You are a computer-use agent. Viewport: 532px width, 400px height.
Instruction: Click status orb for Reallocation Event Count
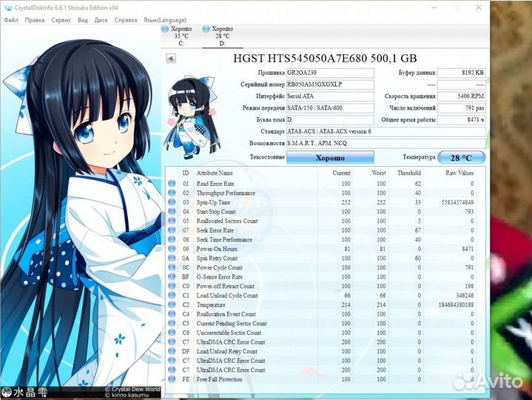click(x=172, y=314)
